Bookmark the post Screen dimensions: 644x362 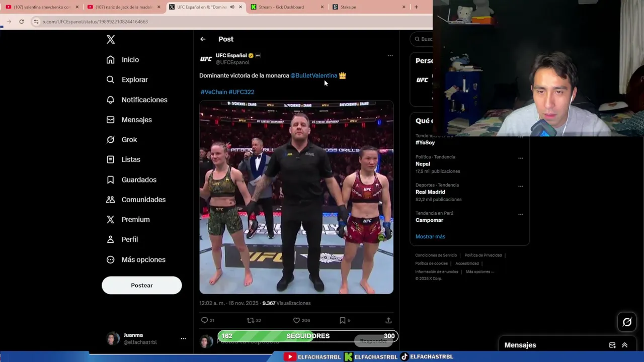click(x=342, y=320)
